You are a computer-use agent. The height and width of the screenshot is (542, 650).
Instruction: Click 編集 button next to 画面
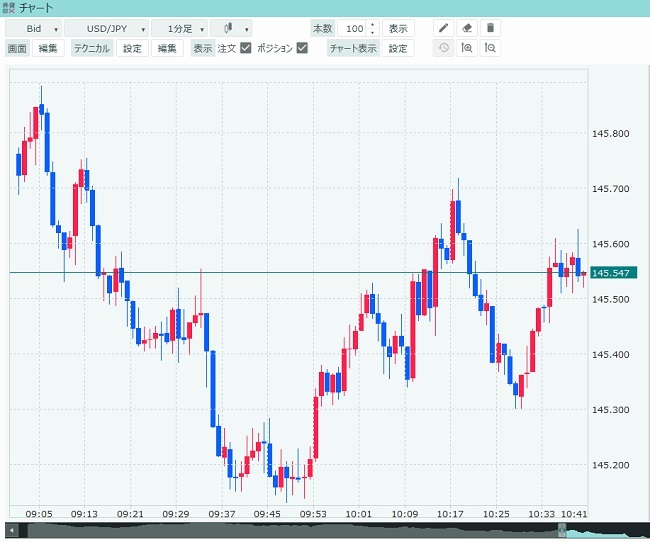click(x=48, y=49)
